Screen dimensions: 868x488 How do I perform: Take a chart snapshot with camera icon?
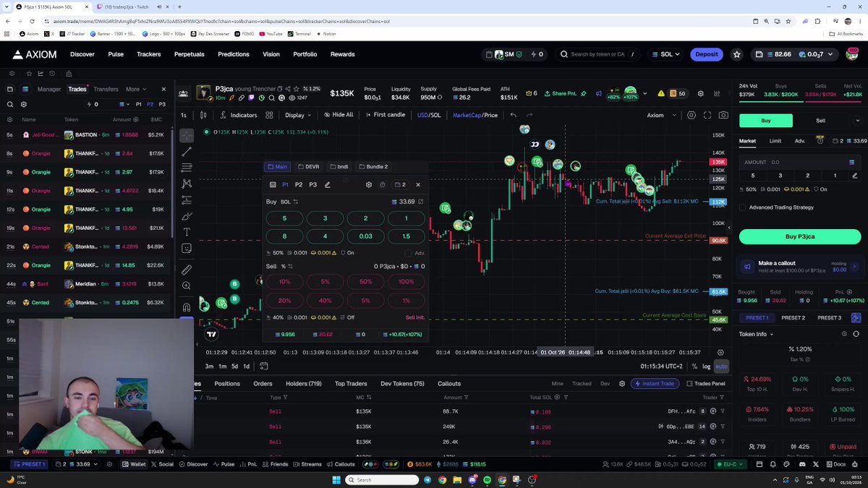point(723,115)
